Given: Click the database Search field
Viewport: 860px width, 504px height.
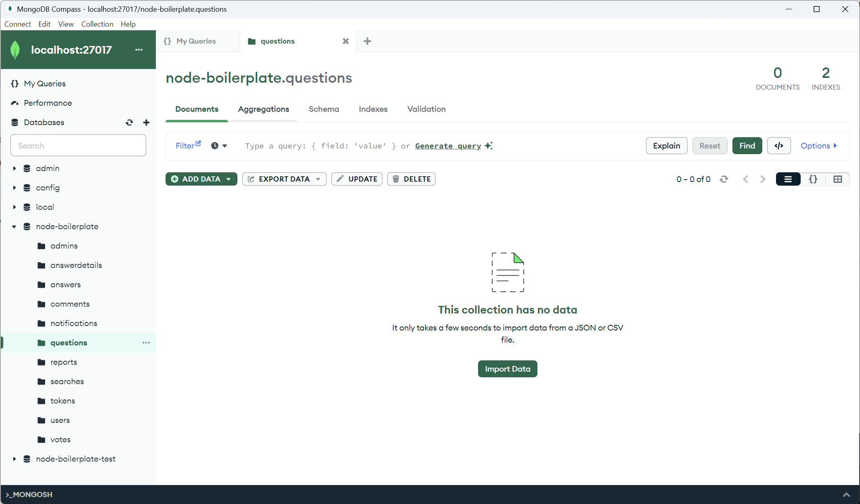Looking at the screenshot, I should (x=78, y=146).
